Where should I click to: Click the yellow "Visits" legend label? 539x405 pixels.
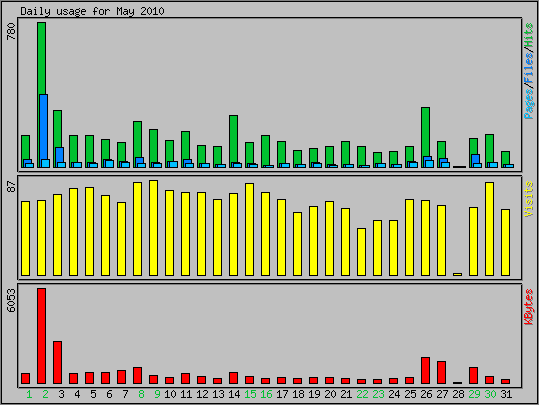pyautogui.click(x=528, y=199)
